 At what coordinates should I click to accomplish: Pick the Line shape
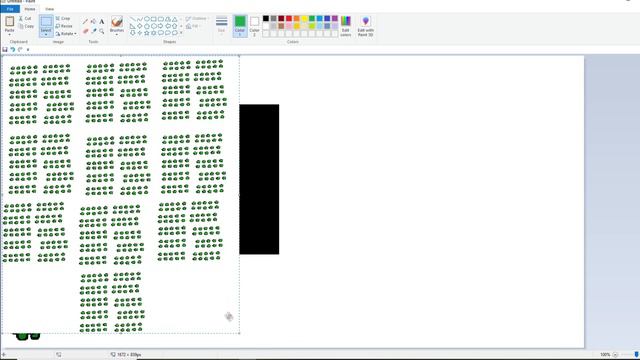132,19
